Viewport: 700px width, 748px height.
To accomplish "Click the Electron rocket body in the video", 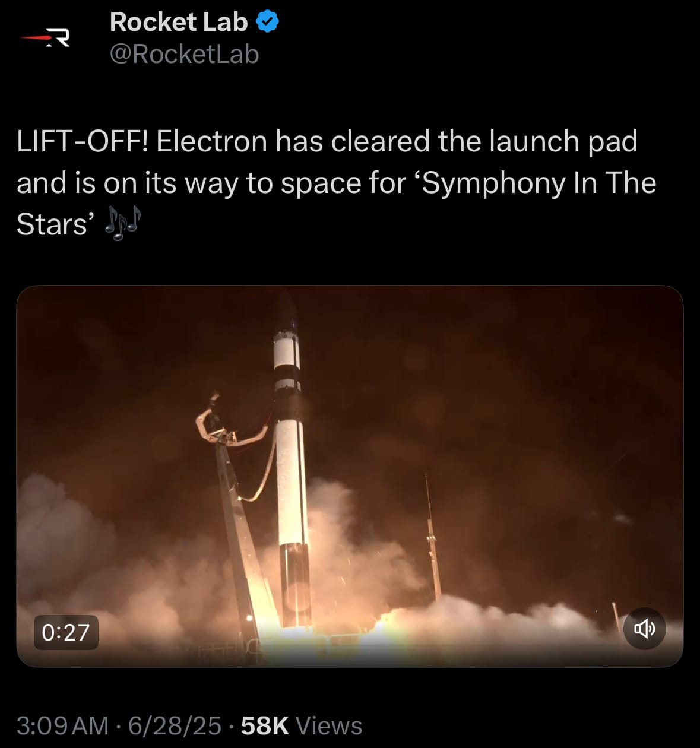I will tap(292, 475).
